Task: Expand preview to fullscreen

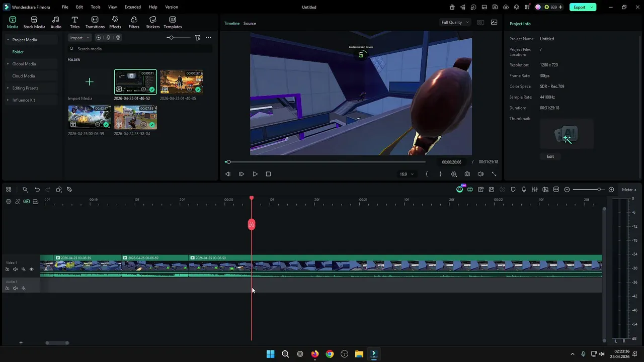Action: coord(494,174)
